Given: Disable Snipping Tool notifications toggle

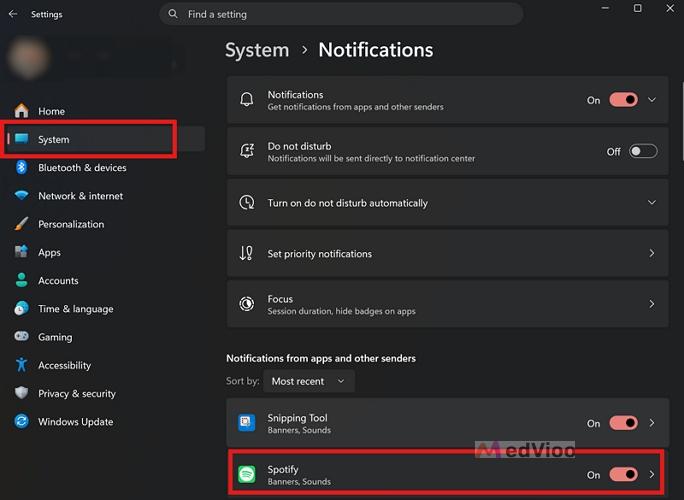Looking at the screenshot, I should (623, 423).
